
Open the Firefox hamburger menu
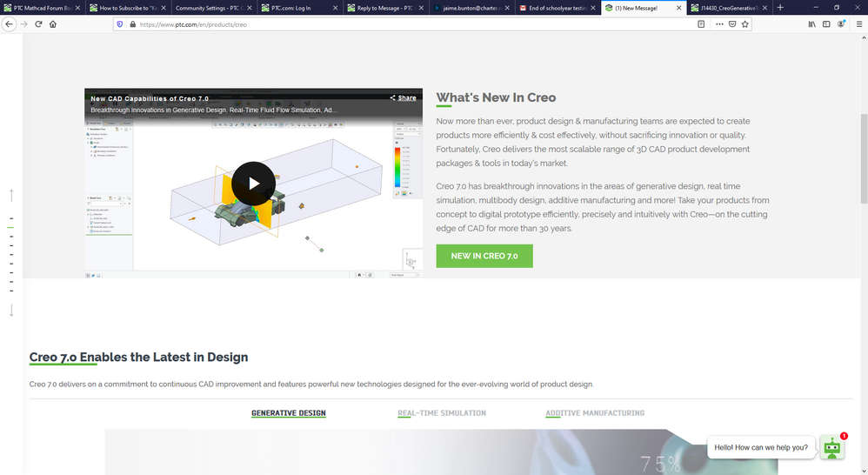[858, 24]
